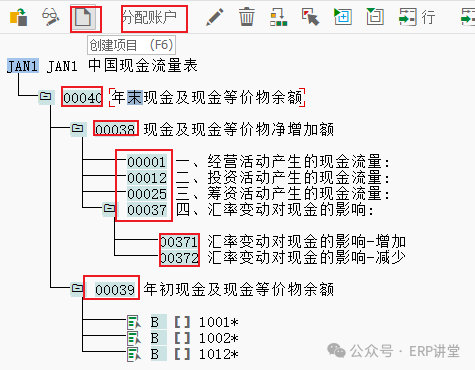Click the select cursor icon in toolbar

tap(310, 17)
